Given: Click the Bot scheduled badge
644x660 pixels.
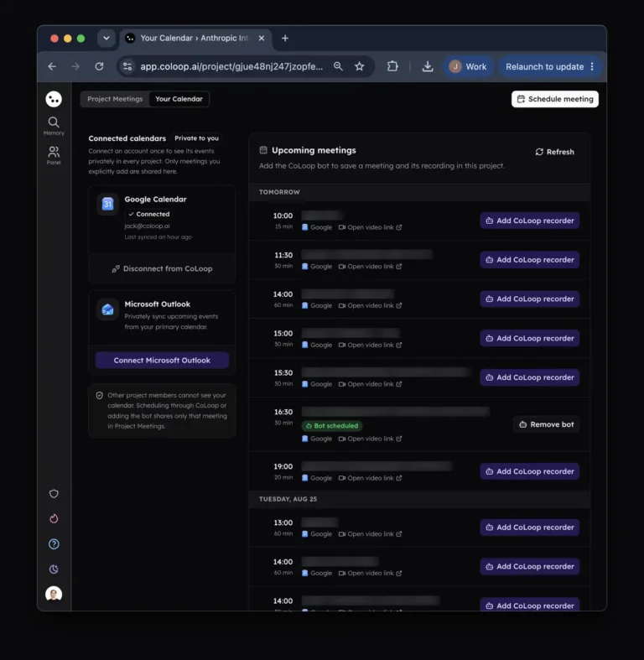Looking at the screenshot, I should 332,425.
